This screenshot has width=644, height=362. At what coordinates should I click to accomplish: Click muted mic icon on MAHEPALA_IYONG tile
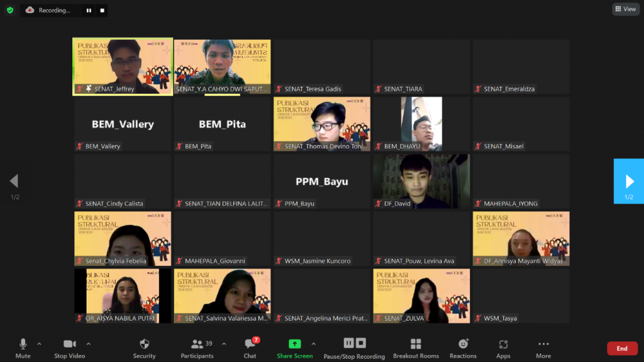478,204
